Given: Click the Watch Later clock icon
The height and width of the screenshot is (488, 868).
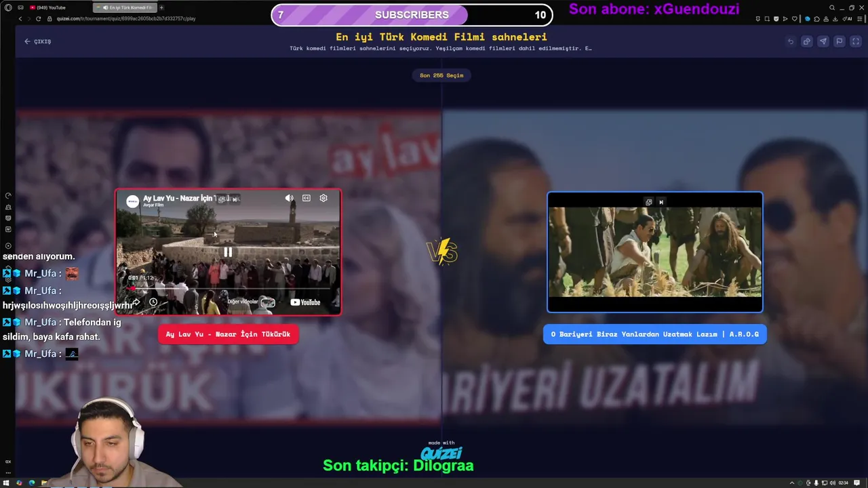Looking at the screenshot, I should tap(153, 302).
